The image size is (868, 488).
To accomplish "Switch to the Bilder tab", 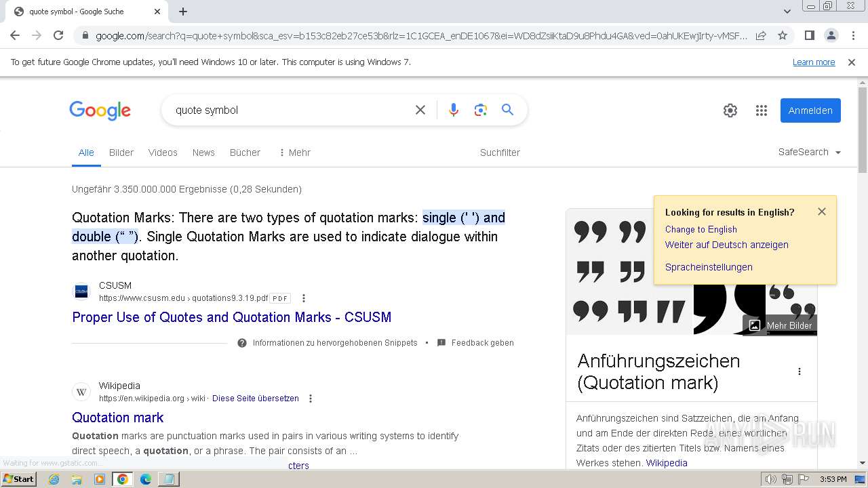I will (x=121, y=152).
